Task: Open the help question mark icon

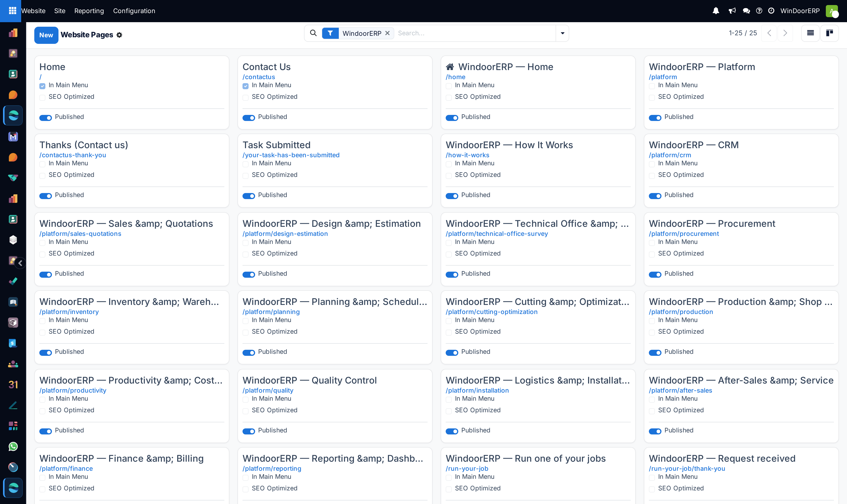Action: pos(759,11)
